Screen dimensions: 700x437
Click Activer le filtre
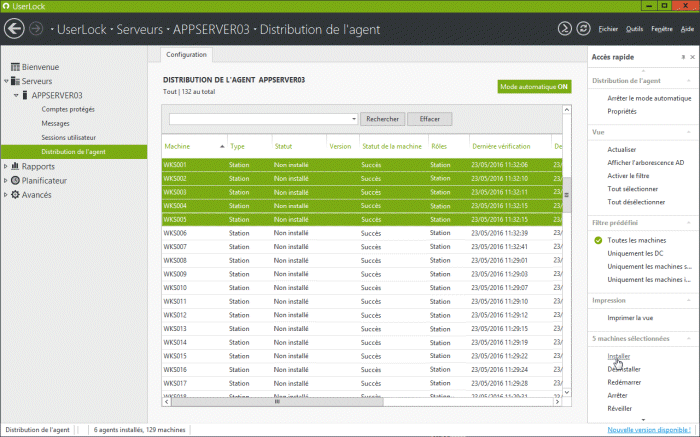coord(628,176)
